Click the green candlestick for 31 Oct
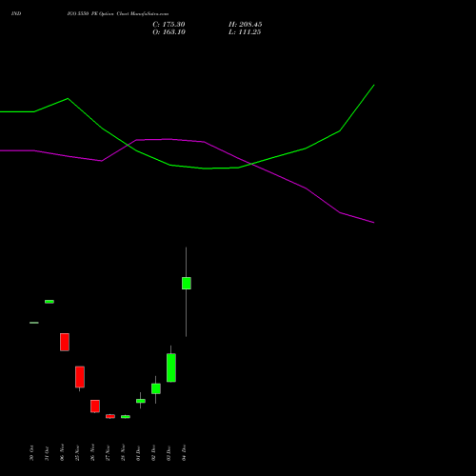The image size is (476, 476). click(x=50, y=302)
